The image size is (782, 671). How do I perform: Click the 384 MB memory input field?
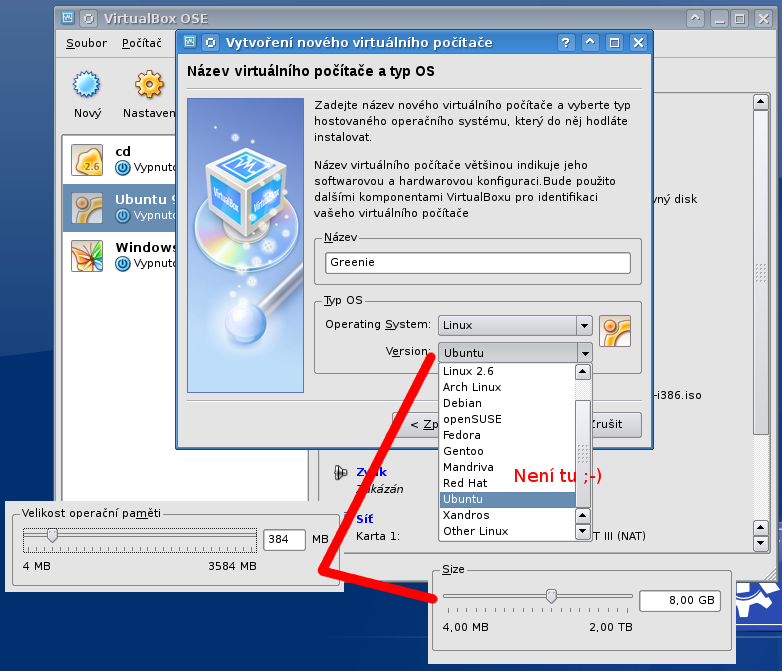tap(284, 539)
